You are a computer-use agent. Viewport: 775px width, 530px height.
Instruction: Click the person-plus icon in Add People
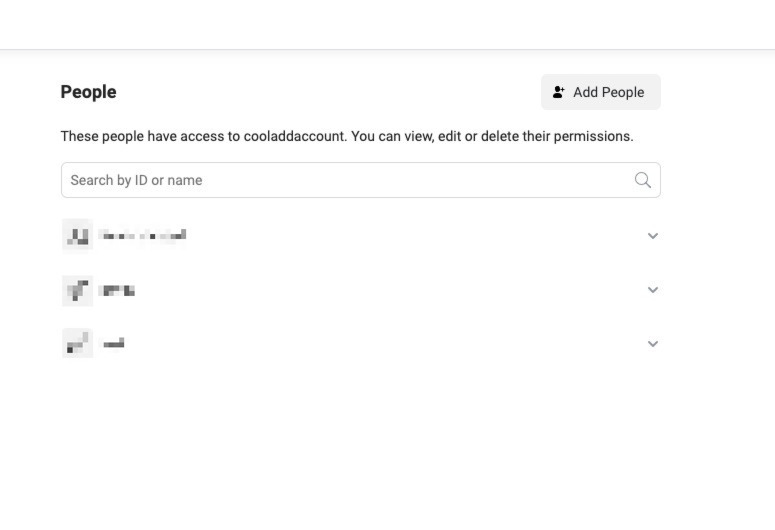pyautogui.click(x=558, y=92)
